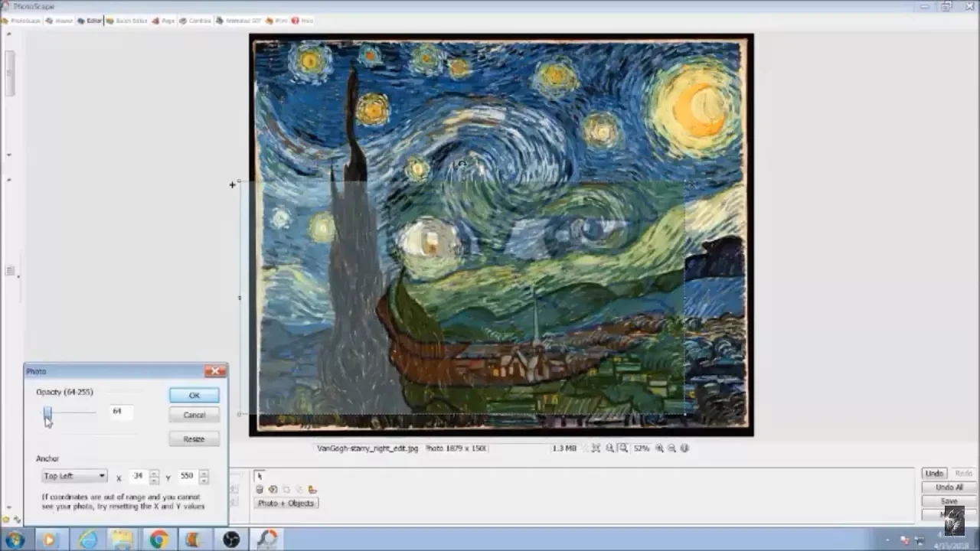
Task: Click the 1.3 MB file size text
Action: (564, 448)
